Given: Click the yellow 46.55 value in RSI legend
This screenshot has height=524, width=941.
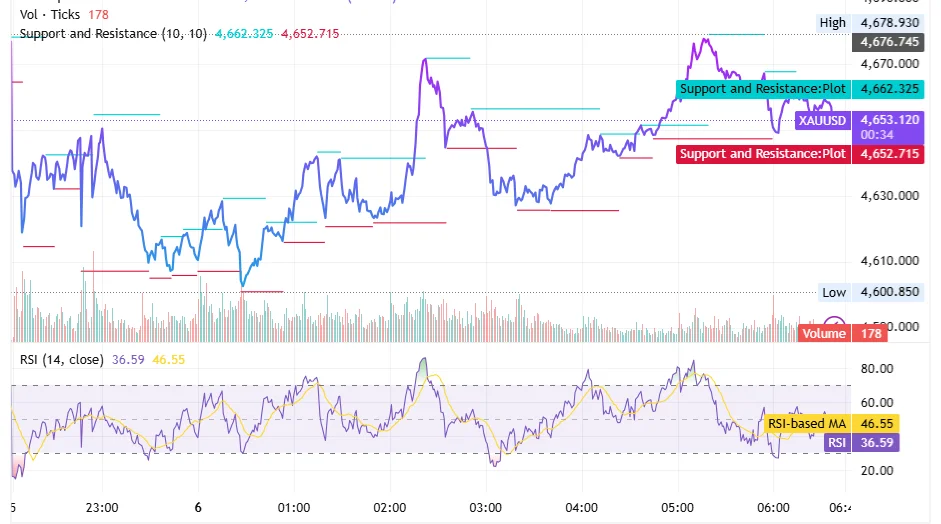Looking at the screenshot, I should coord(168,360).
